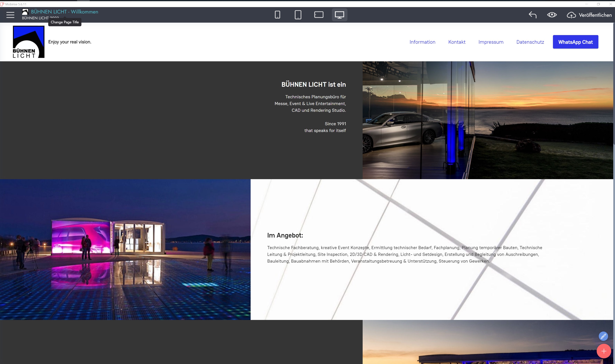The width and height of the screenshot is (615, 364).
Task: Open the Kontakt menu link
Action: coord(457,42)
